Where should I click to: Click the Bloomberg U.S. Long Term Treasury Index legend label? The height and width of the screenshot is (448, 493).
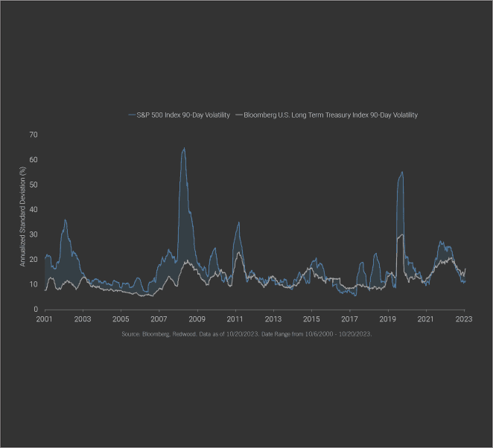pyautogui.click(x=331, y=115)
